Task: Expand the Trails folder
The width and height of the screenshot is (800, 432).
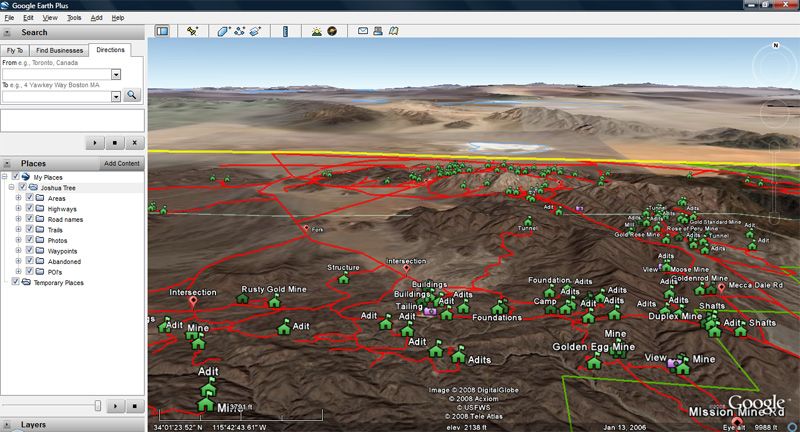Action: point(18,230)
